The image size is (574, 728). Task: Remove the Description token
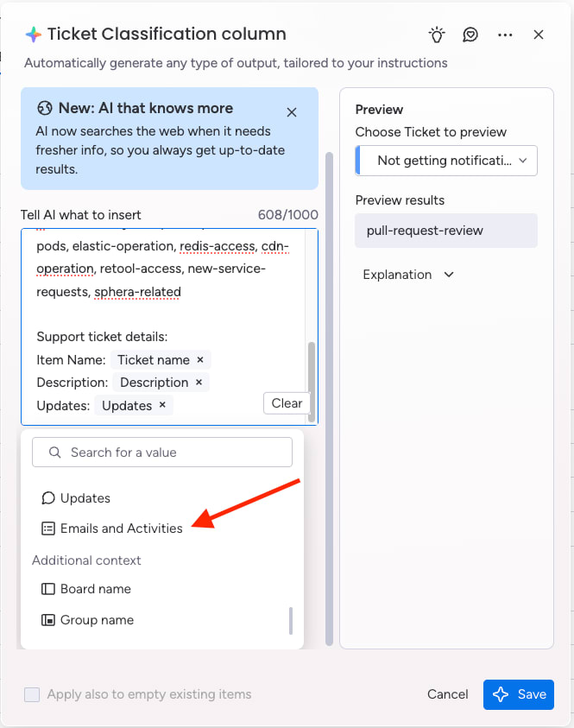tap(199, 382)
